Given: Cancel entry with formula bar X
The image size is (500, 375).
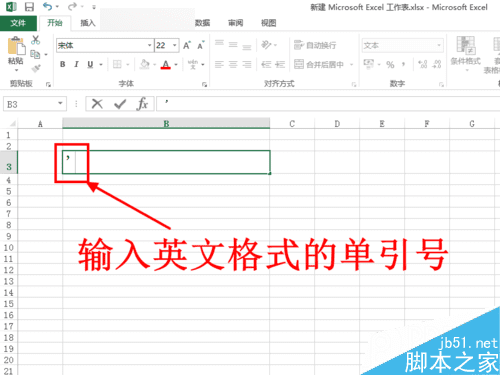Looking at the screenshot, I should click(x=97, y=104).
